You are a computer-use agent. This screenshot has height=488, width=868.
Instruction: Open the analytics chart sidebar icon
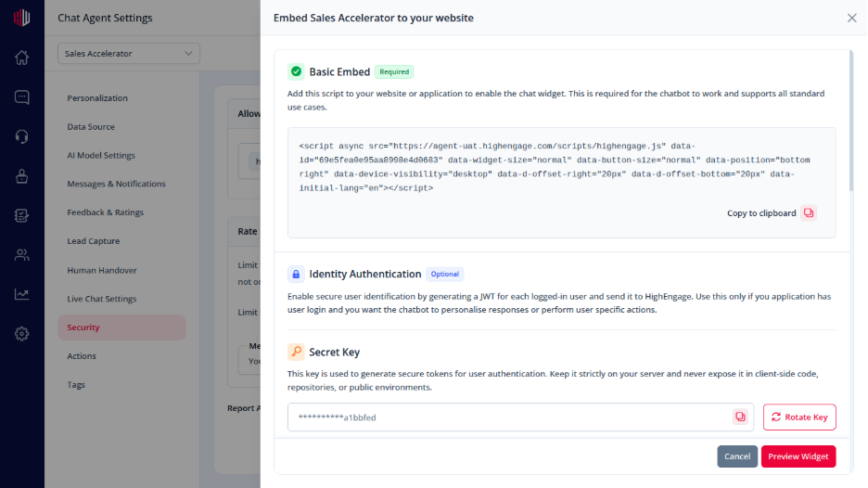(x=21, y=294)
